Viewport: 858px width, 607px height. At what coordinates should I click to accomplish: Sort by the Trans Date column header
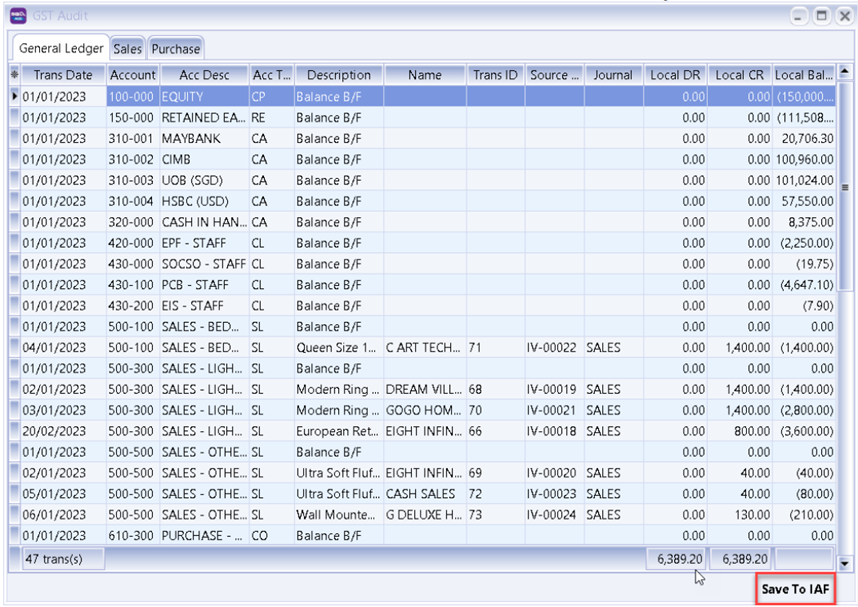(63, 75)
